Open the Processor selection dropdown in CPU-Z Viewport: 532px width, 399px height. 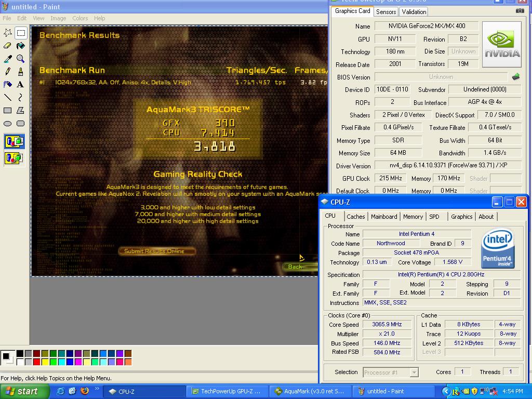coord(391,373)
